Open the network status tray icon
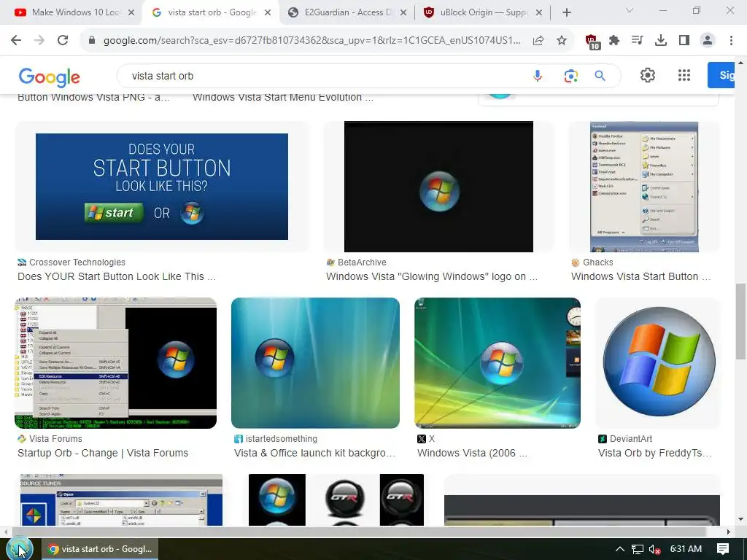This screenshot has width=747, height=560. point(638,549)
